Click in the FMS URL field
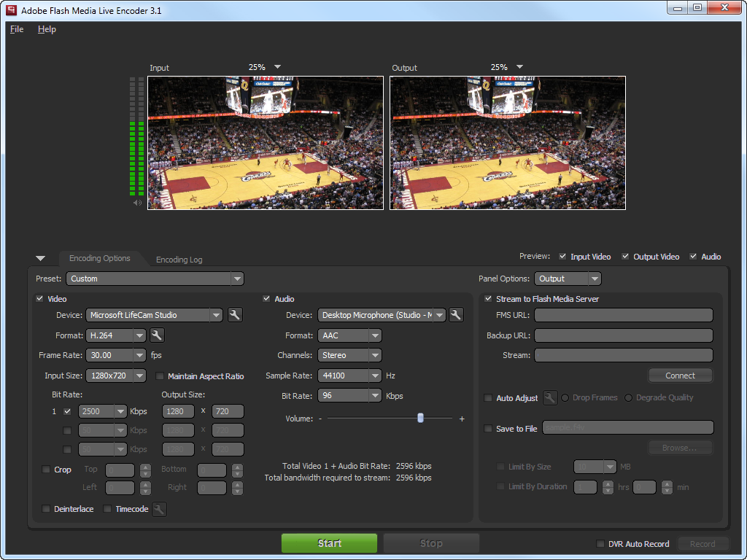The width and height of the screenshot is (747, 560). 624,315
